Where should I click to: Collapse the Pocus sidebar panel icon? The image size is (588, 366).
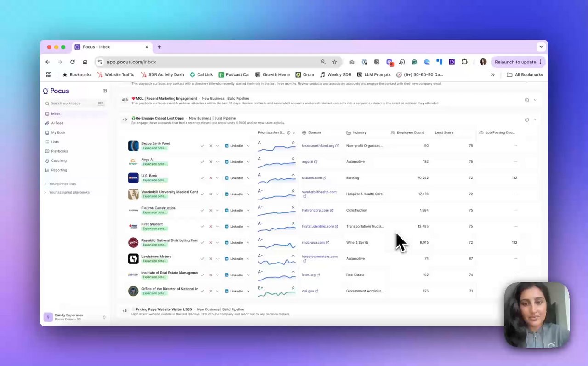(x=105, y=91)
